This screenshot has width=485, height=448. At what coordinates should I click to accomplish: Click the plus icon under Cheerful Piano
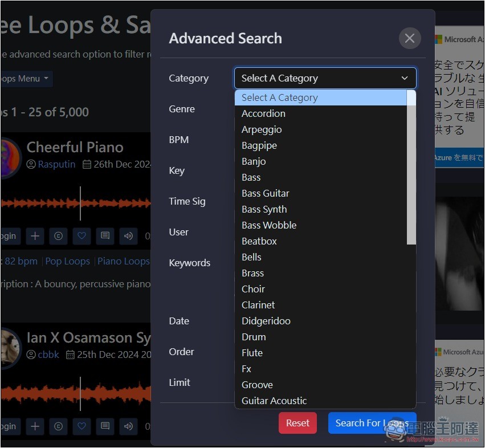35,236
